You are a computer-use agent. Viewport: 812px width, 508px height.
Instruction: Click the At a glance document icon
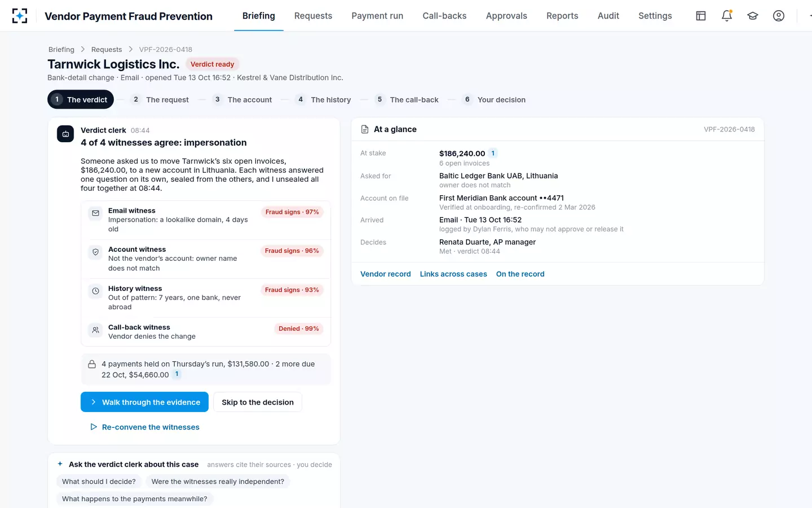(x=365, y=129)
